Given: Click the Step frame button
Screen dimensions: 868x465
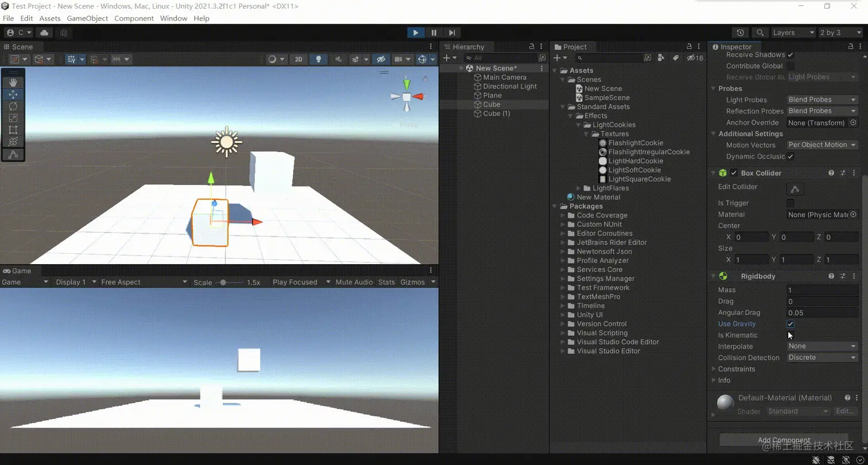Looking at the screenshot, I should [452, 33].
